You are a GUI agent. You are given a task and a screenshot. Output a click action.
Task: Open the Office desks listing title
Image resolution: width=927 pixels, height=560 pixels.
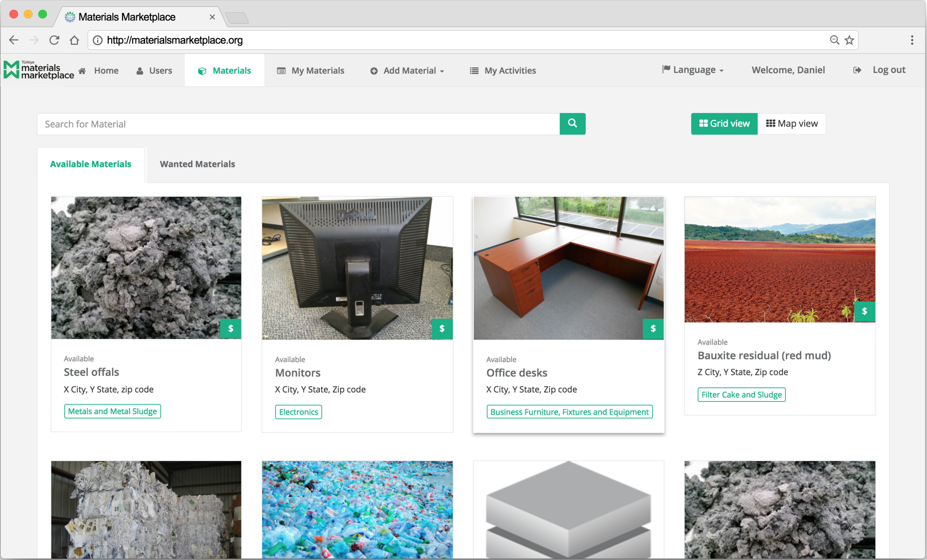point(517,373)
